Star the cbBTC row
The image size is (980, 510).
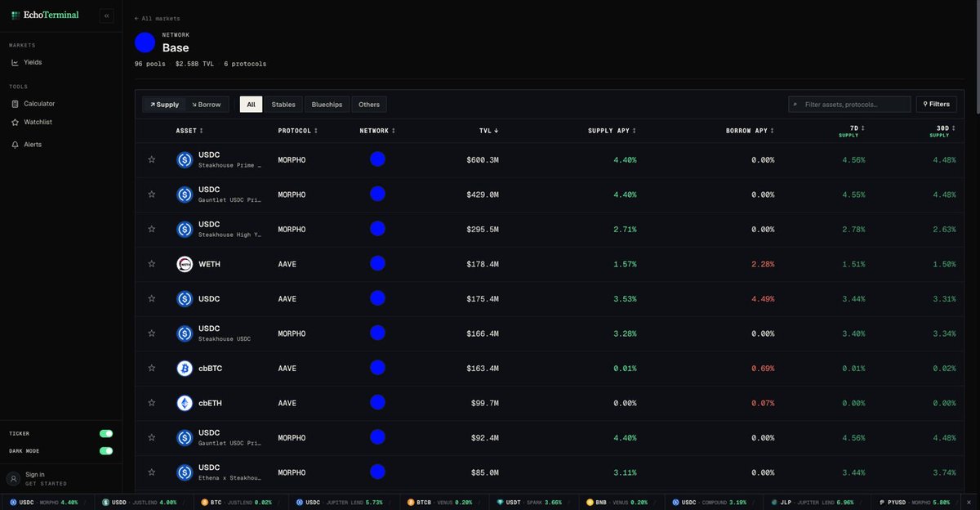point(152,368)
